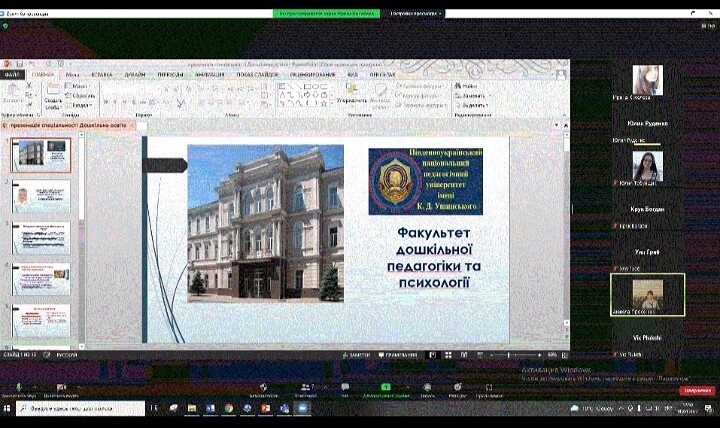
Task: Open Zoom chat panel
Action: coord(346,388)
